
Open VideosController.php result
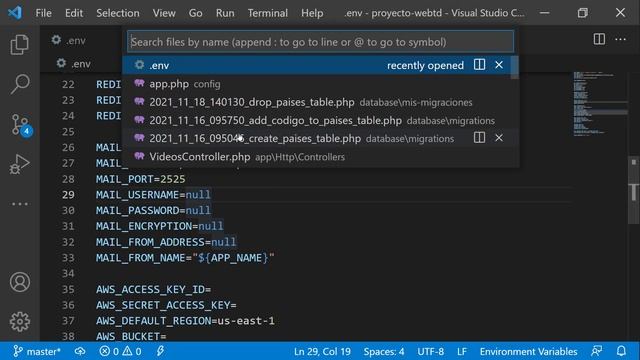[x=320, y=157]
